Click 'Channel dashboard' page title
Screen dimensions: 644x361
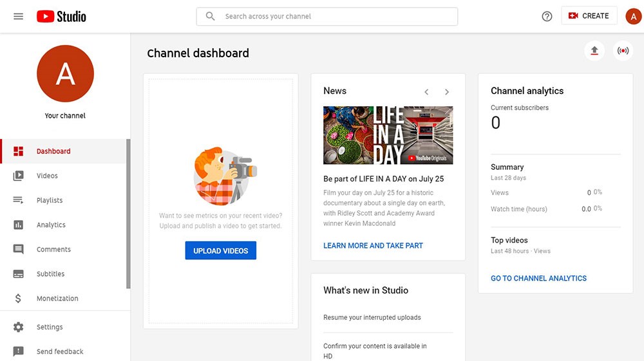198,53
